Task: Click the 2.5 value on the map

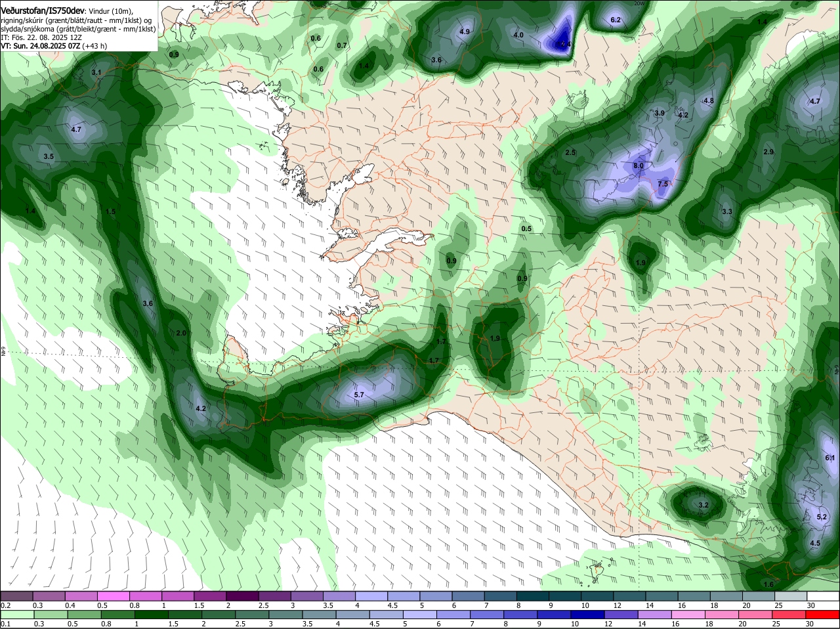Action: (571, 153)
